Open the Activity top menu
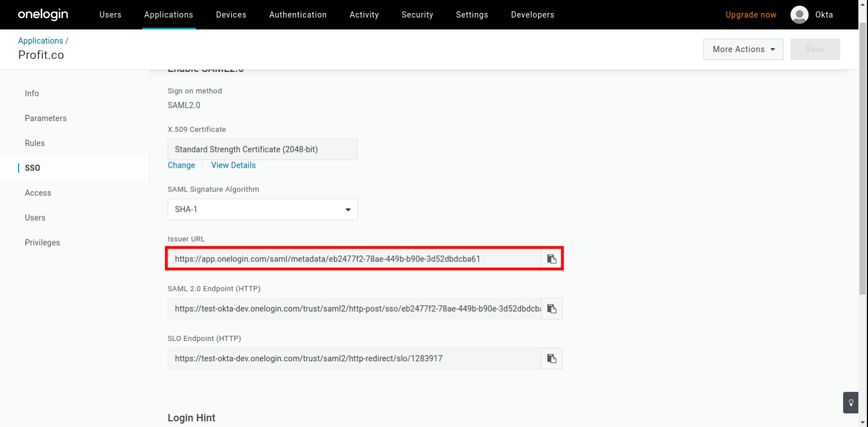 coord(364,15)
